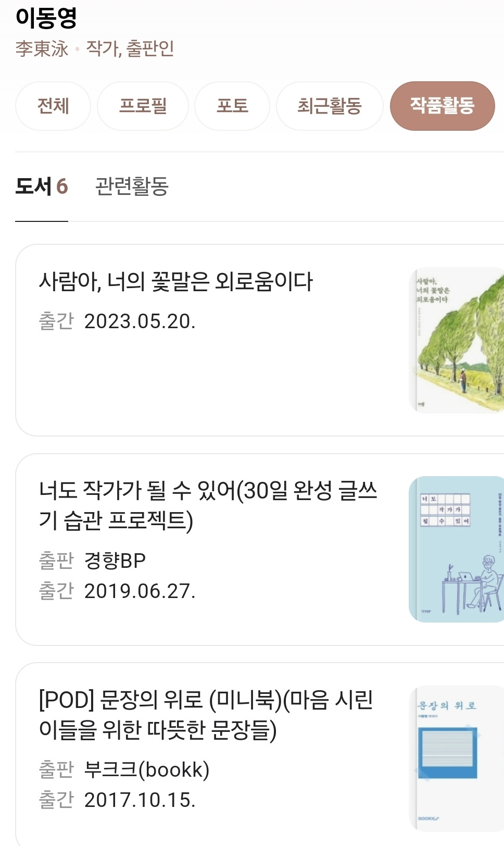Tap the 작가, 출판인 occupation text
Image resolution: width=504 pixels, height=846 pixels.
pyautogui.click(x=130, y=48)
